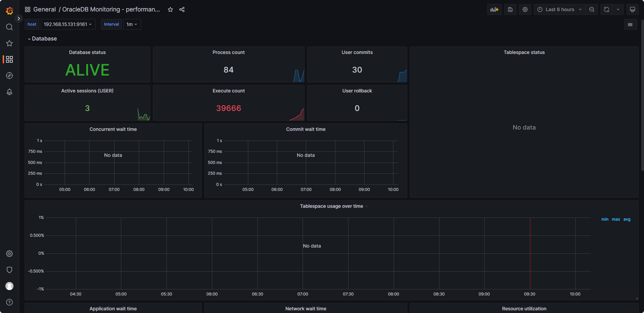Screen dimensions: 644x313
Task: Sort legend by max column
Action: click(x=616, y=219)
